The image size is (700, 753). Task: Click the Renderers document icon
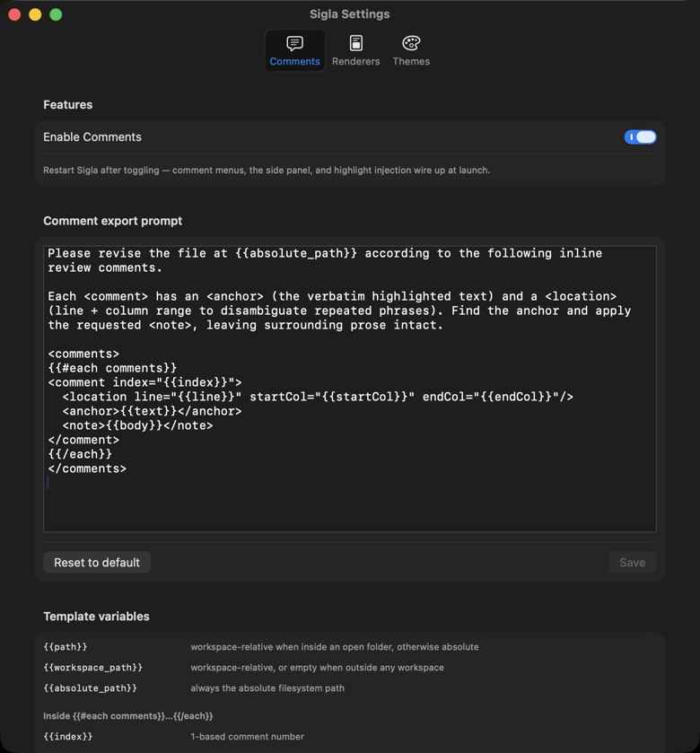tap(355, 43)
